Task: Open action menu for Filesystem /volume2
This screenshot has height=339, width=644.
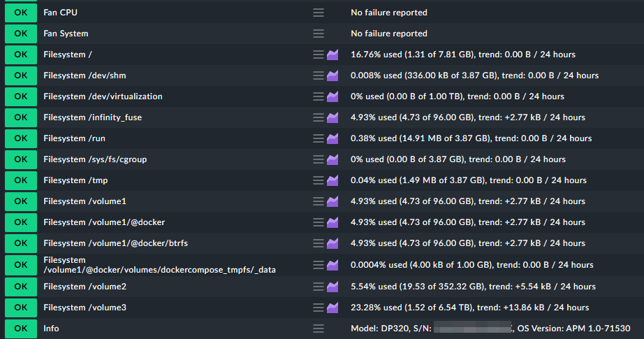Action: (x=319, y=287)
